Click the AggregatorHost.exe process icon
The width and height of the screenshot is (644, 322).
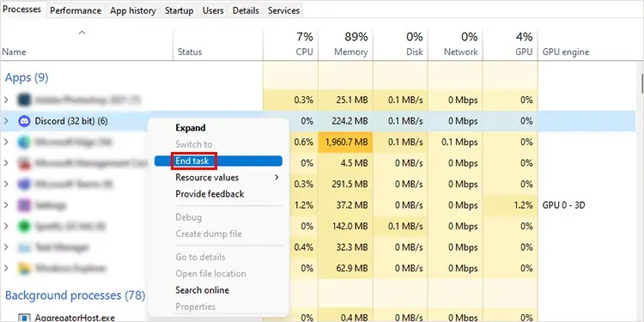24,318
